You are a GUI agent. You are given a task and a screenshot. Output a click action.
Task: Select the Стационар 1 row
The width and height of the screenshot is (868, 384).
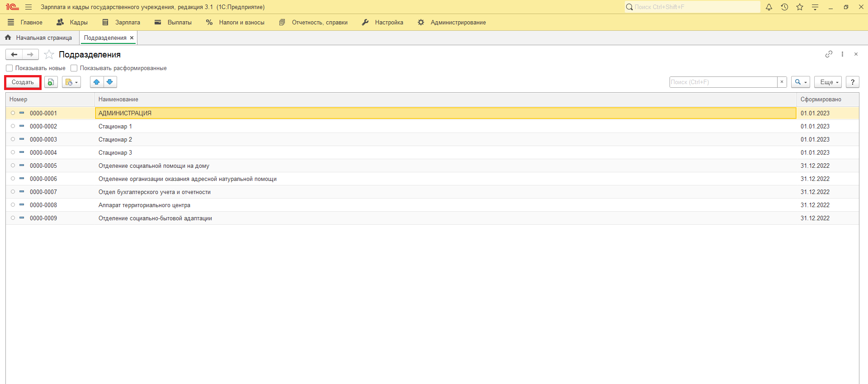tap(432, 126)
